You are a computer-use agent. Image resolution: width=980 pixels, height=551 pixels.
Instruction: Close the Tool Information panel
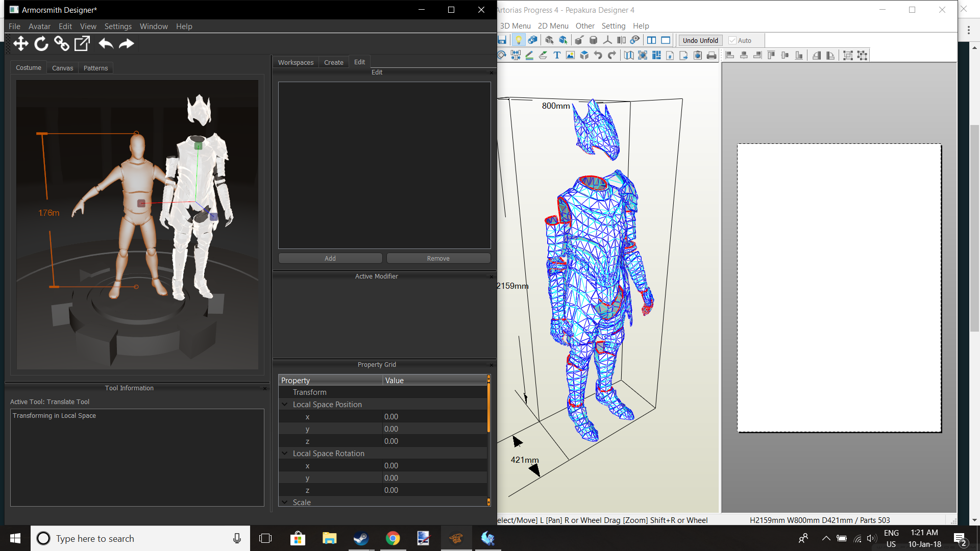[265, 388]
